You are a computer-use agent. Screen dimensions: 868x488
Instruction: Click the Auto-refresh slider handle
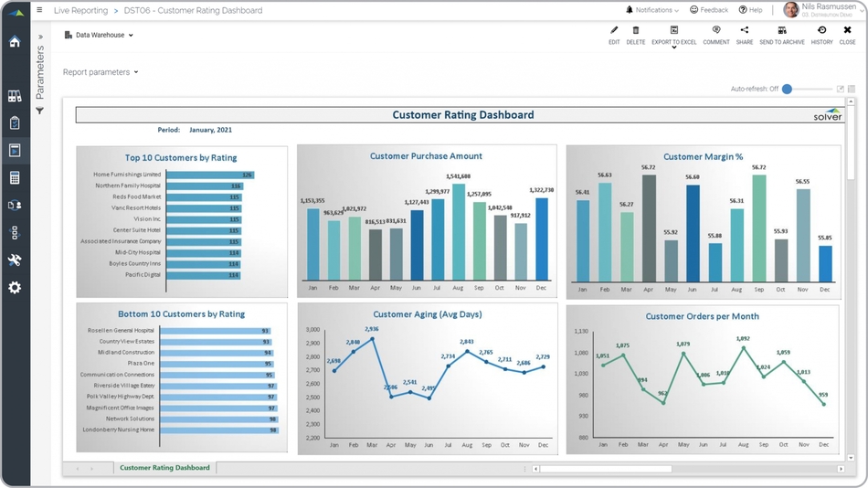coord(787,89)
